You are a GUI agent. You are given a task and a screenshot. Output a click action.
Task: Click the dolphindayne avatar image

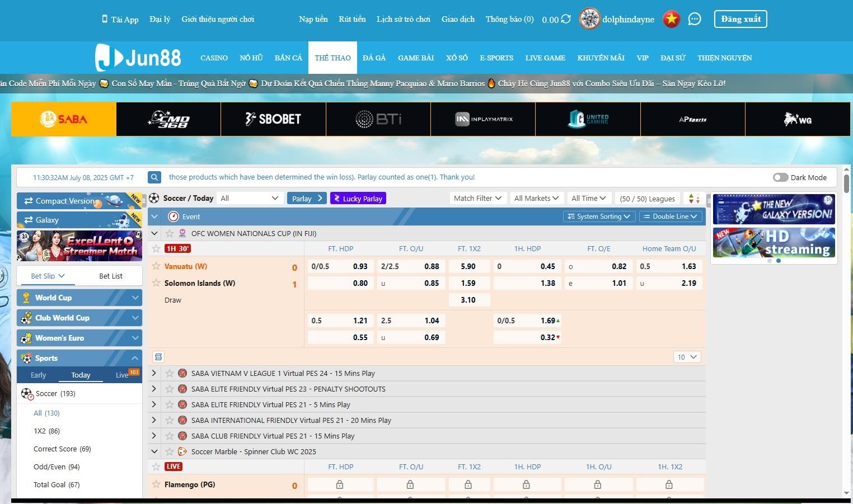589,19
